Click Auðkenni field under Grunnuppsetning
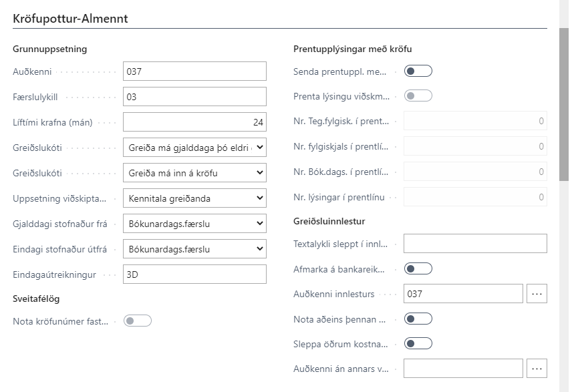Screen dimensions: 574x392 (x=194, y=71)
